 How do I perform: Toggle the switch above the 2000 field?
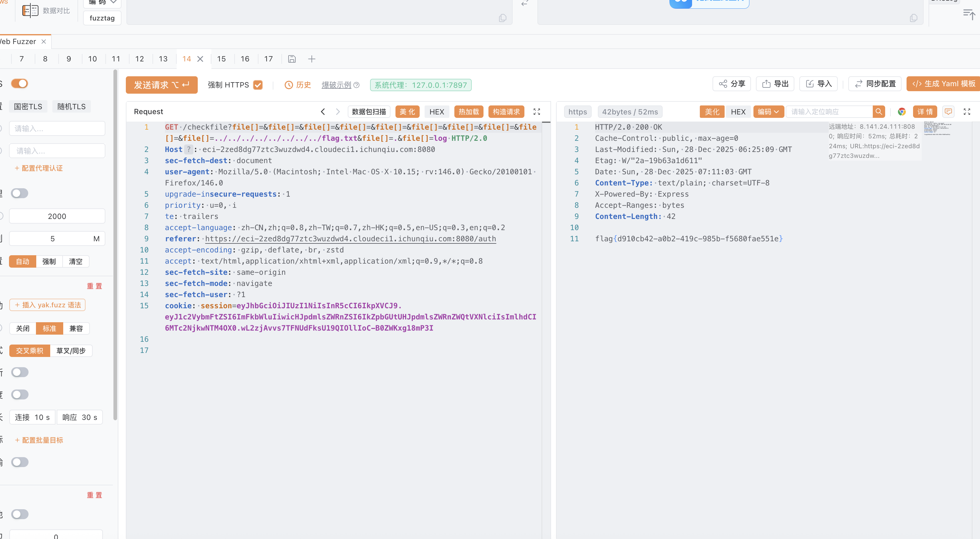point(20,194)
